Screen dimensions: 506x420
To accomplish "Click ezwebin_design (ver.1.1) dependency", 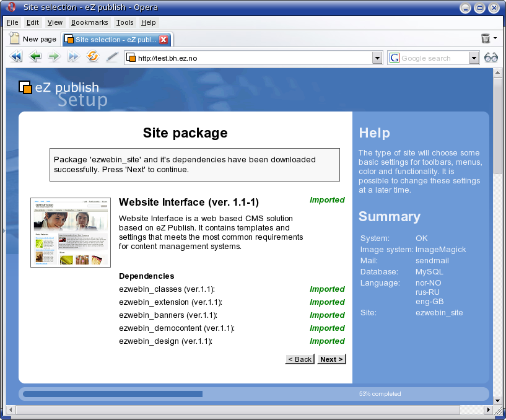I will click(x=165, y=341).
